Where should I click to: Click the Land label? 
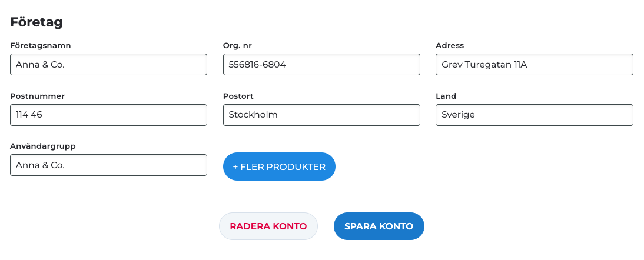(x=446, y=96)
